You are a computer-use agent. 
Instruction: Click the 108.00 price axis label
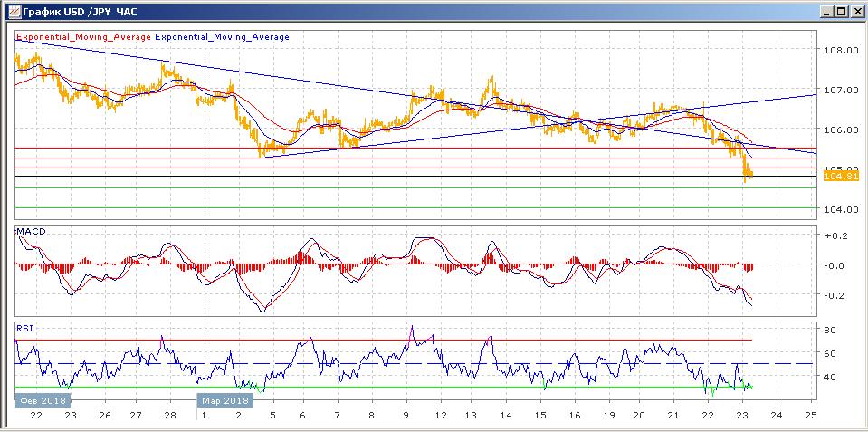click(839, 51)
